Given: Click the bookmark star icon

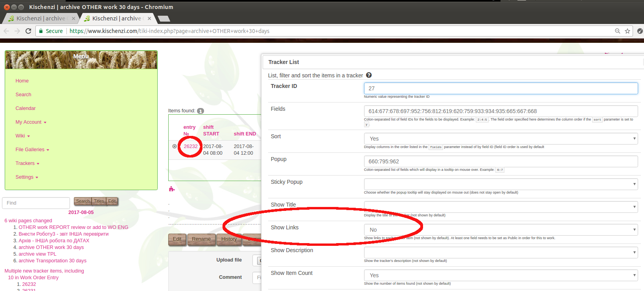Looking at the screenshot, I should tap(627, 31).
